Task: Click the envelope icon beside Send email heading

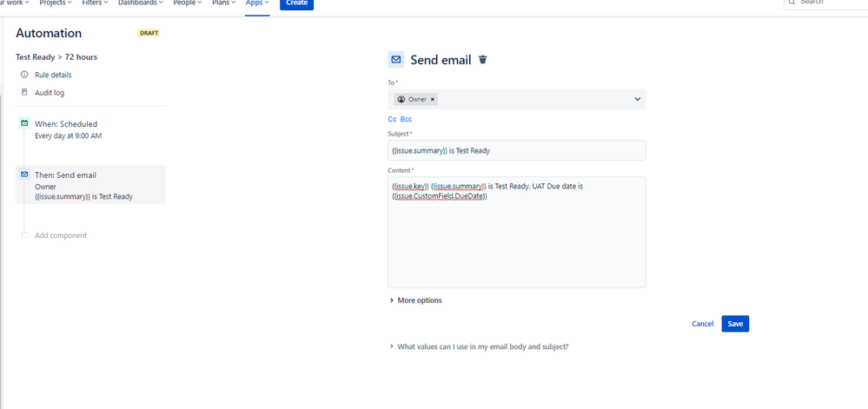Action: click(396, 60)
